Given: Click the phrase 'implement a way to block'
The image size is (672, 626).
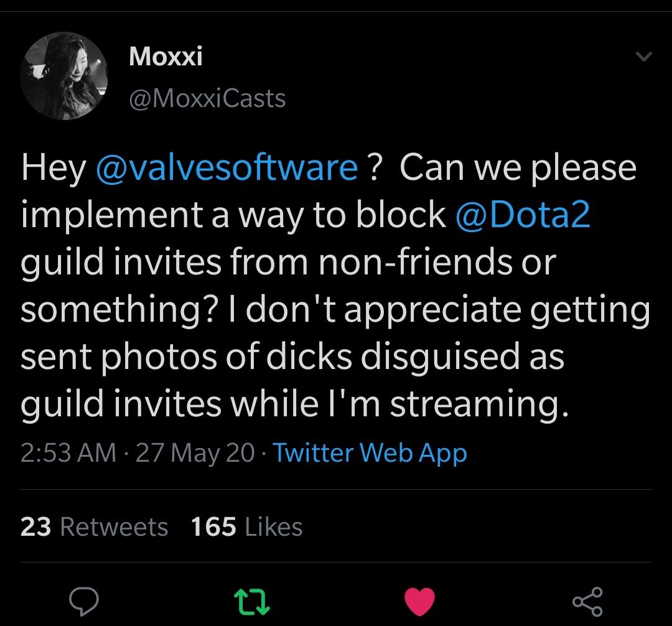Looking at the screenshot, I should pyautogui.click(x=233, y=215).
